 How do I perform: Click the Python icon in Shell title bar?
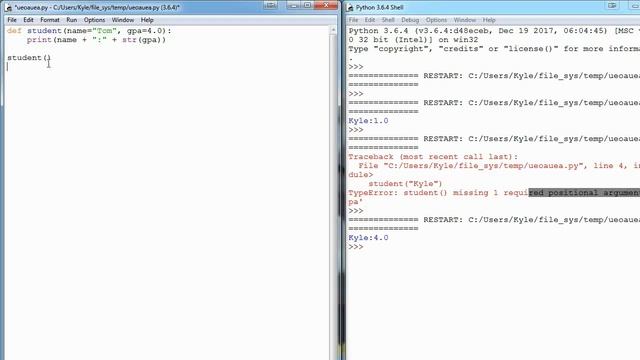350,7
